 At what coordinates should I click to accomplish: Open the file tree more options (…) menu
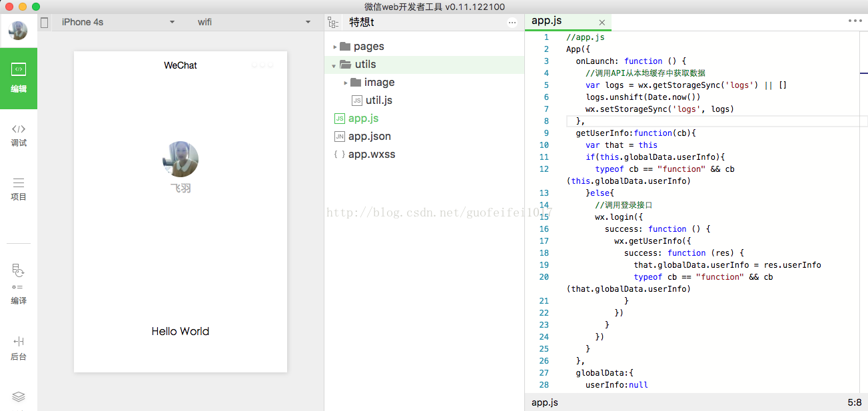[512, 23]
